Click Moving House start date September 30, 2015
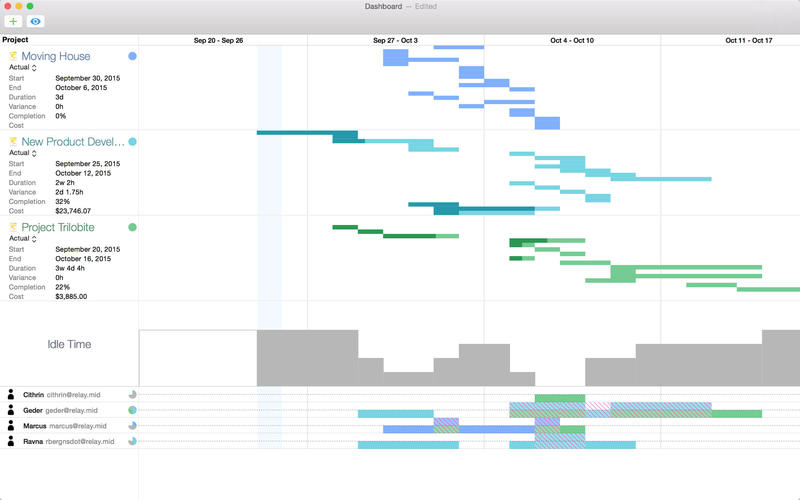 click(88, 78)
